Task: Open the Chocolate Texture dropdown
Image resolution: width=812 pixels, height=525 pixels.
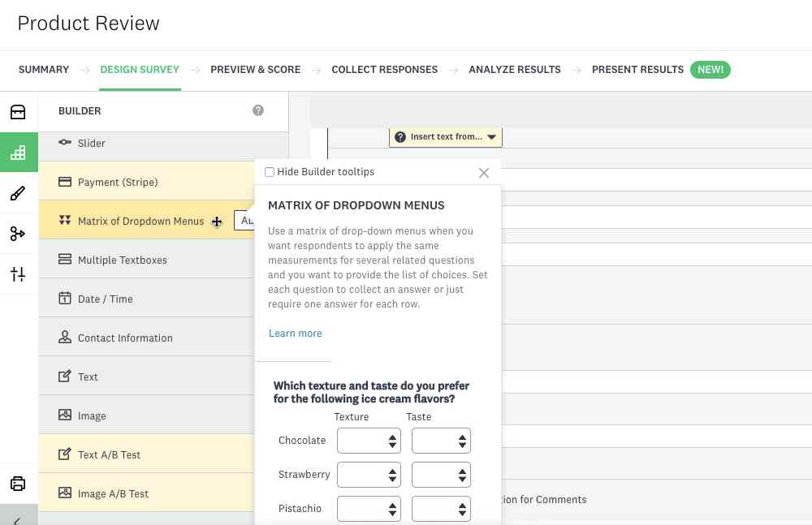Action: [x=369, y=441]
